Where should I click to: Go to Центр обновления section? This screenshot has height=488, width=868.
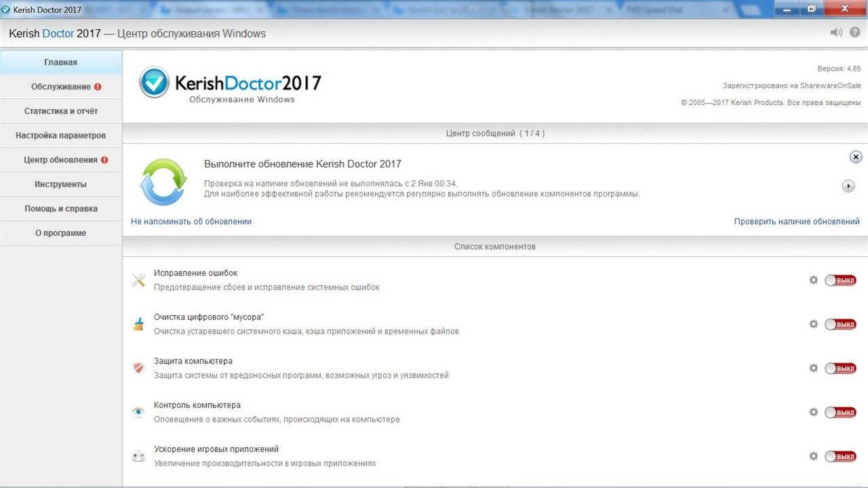(x=61, y=160)
